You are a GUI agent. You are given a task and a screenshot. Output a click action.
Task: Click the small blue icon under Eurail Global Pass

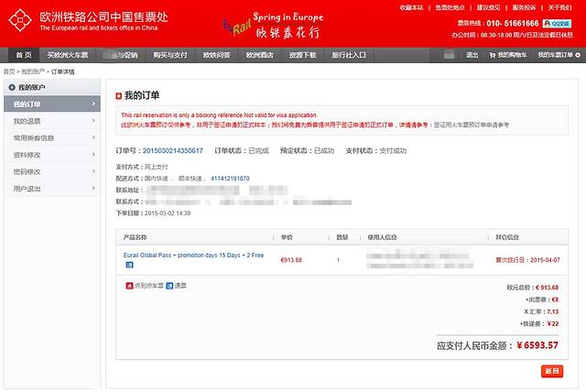128,266
